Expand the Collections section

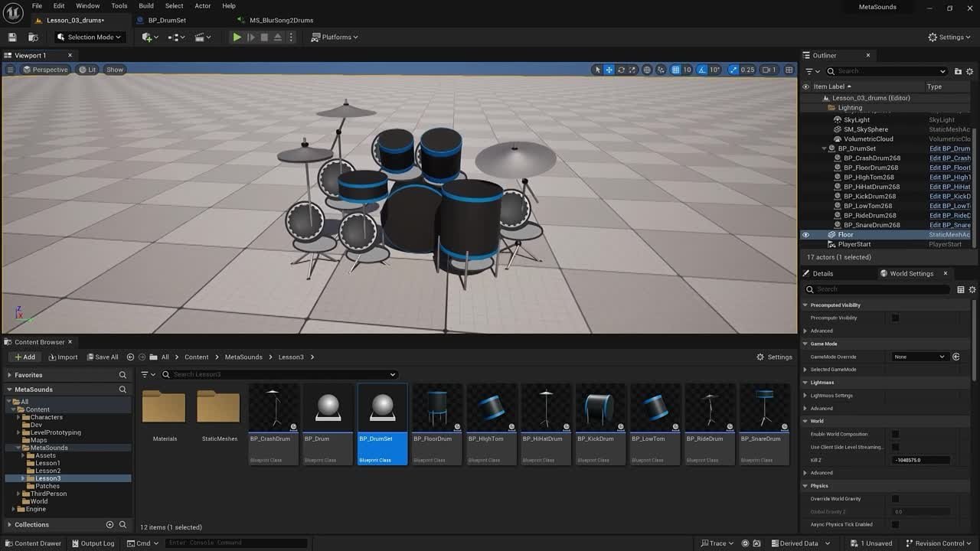[x=9, y=524]
